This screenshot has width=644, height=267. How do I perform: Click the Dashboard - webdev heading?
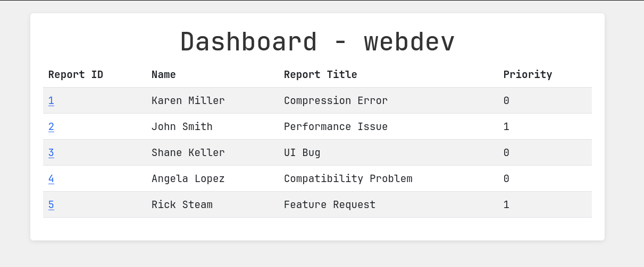(x=317, y=42)
